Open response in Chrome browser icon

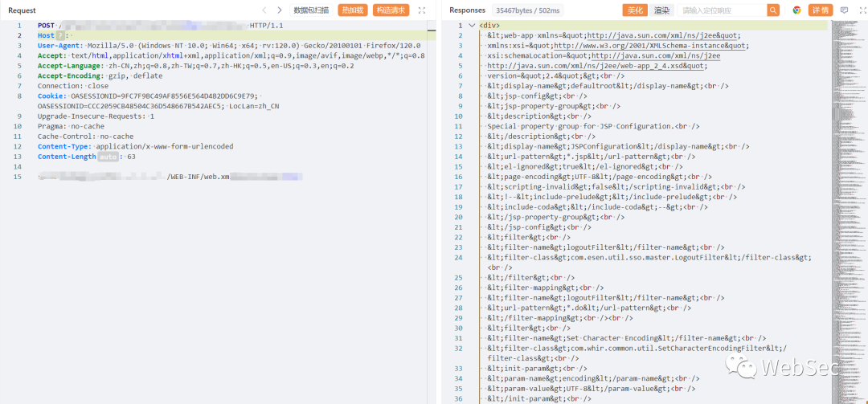click(796, 10)
